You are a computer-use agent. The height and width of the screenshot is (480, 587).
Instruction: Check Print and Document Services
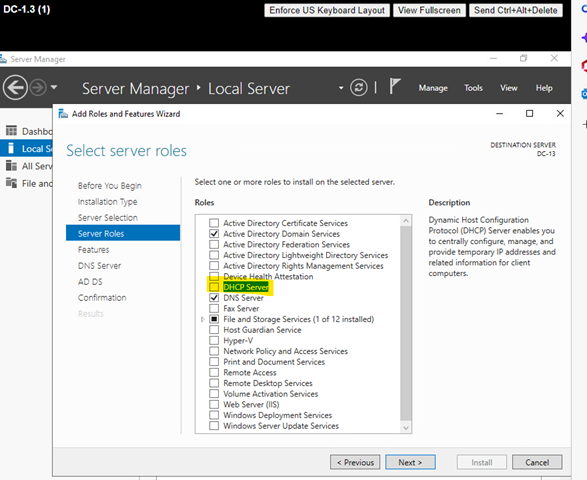214,362
